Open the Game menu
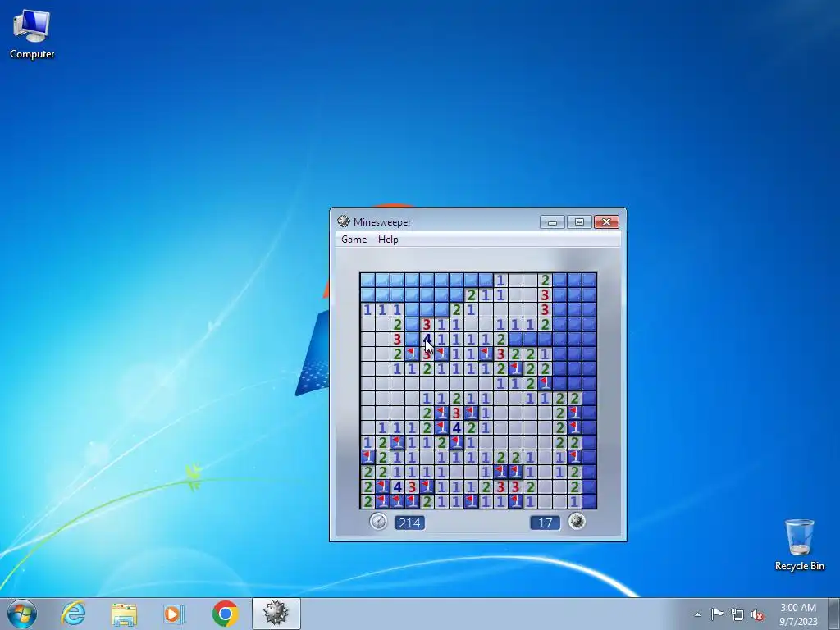This screenshot has width=840, height=630. coord(354,240)
